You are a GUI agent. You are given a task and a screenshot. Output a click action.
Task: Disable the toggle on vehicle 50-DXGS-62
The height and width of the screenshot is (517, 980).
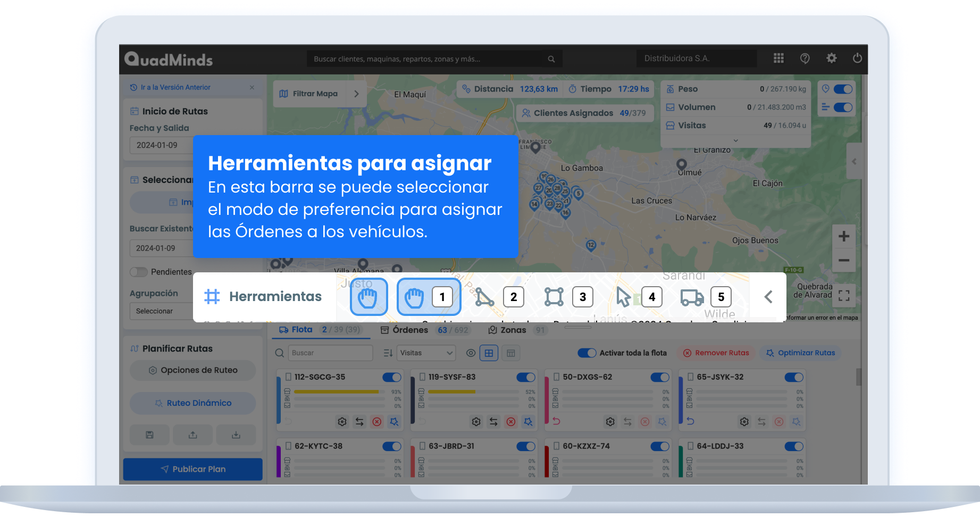(660, 377)
